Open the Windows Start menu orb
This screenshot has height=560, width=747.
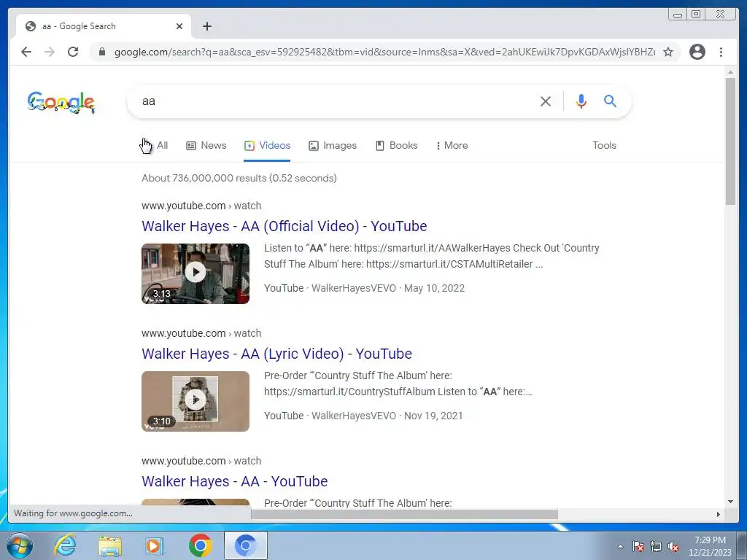coord(19,545)
